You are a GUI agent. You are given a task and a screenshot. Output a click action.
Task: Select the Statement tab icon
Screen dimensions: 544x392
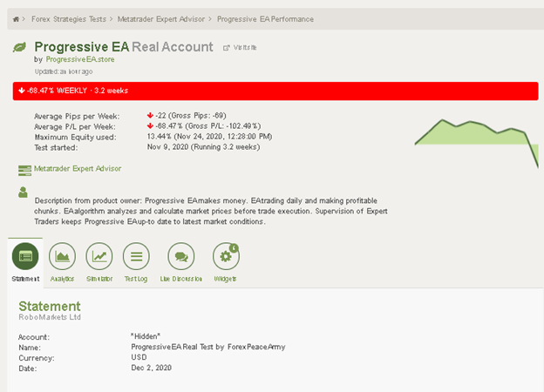pyautogui.click(x=25, y=256)
